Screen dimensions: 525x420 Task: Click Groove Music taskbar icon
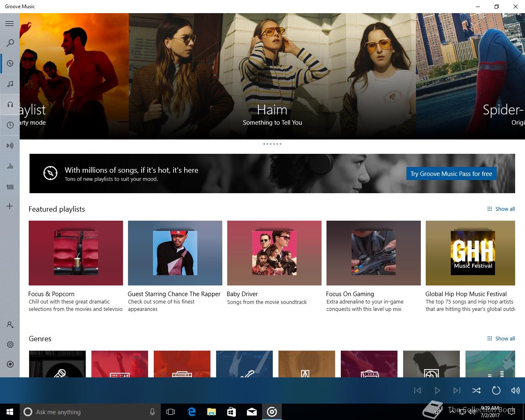pyautogui.click(x=272, y=412)
